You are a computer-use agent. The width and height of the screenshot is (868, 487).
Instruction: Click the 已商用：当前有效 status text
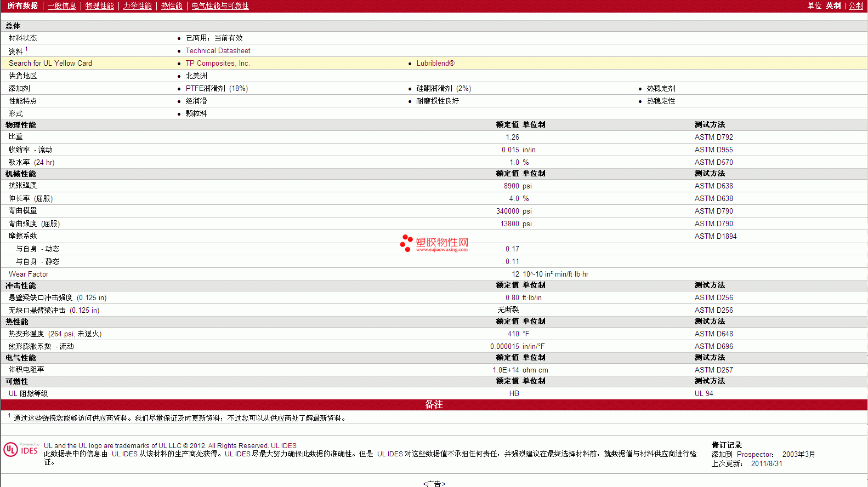click(214, 38)
